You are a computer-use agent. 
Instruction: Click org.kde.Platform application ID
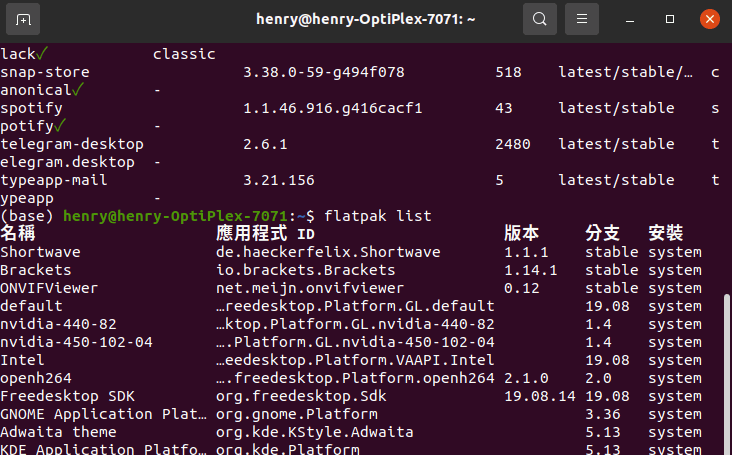pyautogui.click(x=288, y=449)
